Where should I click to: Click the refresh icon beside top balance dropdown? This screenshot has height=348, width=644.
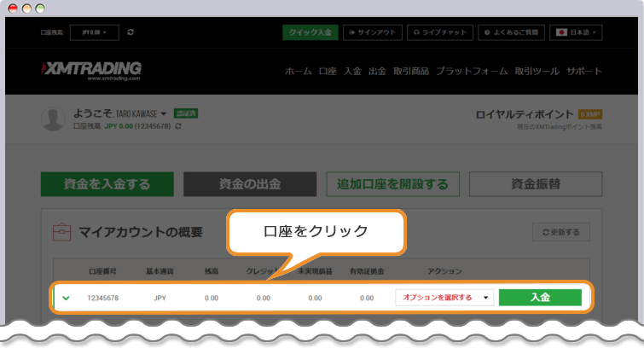pos(131,32)
